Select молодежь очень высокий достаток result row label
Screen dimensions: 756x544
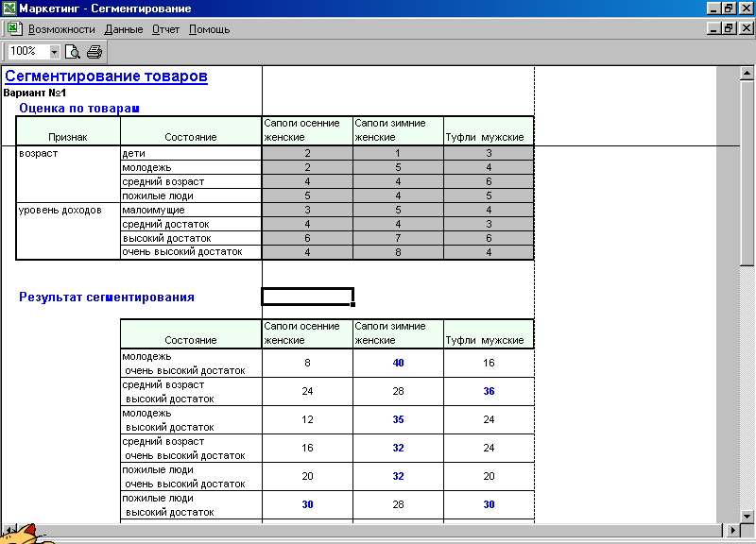pyautogui.click(x=191, y=364)
